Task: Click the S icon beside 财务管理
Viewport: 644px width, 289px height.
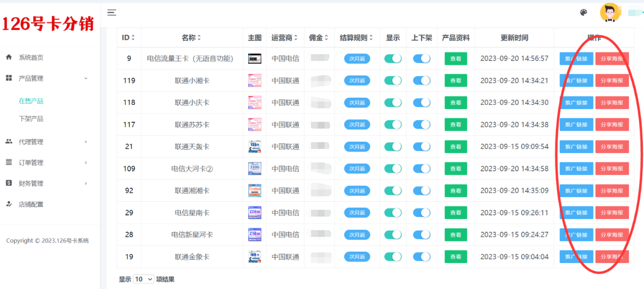Action: click(x=9, y=183)
